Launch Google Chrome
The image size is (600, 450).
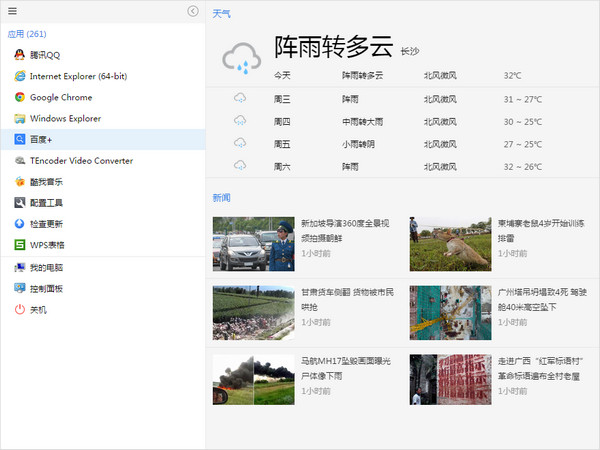[60, 97]
